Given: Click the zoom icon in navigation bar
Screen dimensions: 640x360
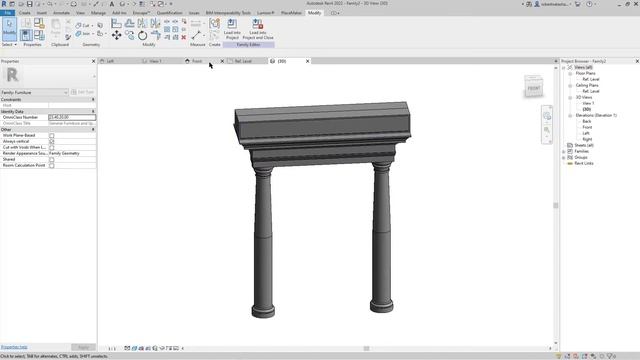Looking at the screenshot, I should click(547, 130).
